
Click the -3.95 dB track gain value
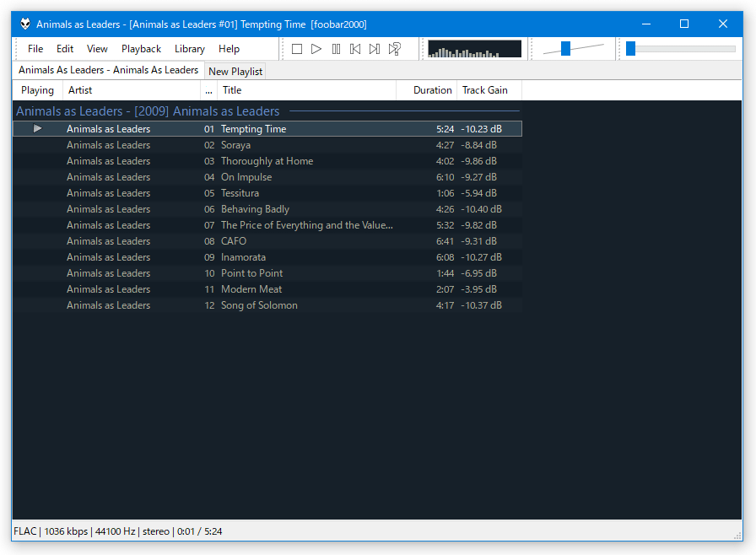(x=478, y=289)
